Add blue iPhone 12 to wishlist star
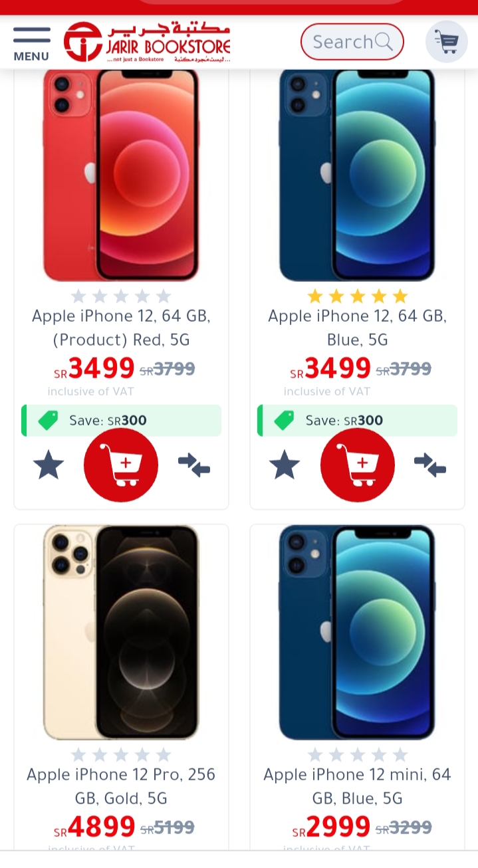Viewport: 478px width, 868px height. coord(285,465)
